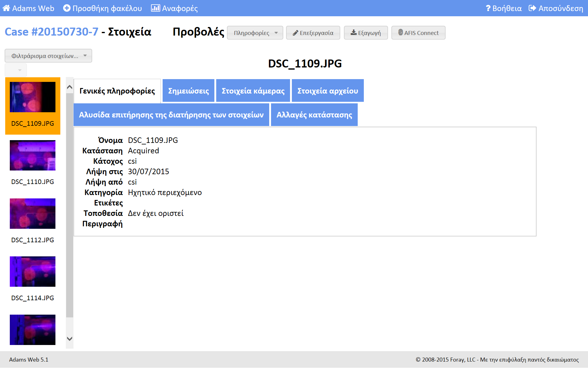Screen dimensions: 588x368
Task: Select the DSC_1114.JPG thumbnail
Action: 32,272
